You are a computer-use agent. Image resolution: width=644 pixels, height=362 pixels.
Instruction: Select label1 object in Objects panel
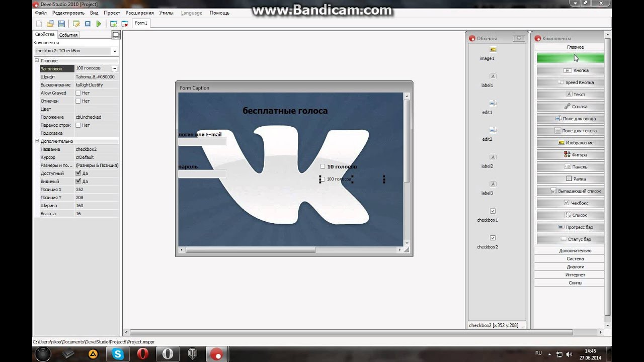pyautogui.click(x=488, y=80)
